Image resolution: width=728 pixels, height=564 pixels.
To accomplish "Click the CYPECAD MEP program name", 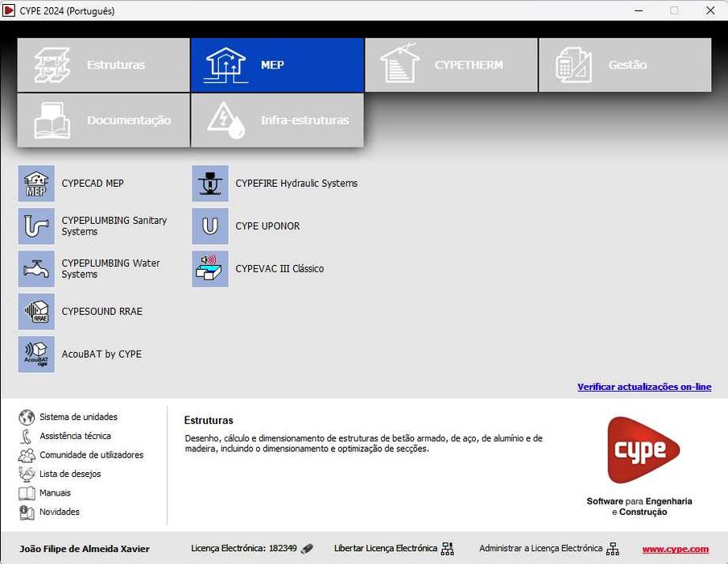I will pos(93,184).
